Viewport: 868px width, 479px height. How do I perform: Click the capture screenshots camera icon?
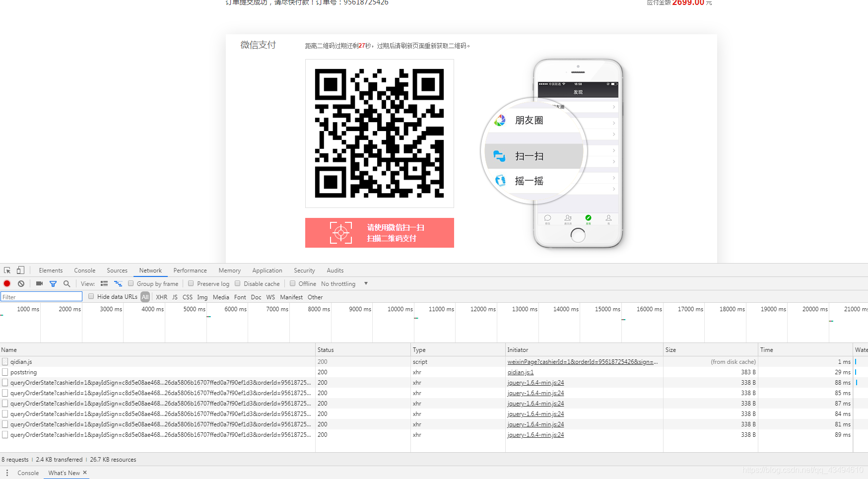tap(39, 283)
